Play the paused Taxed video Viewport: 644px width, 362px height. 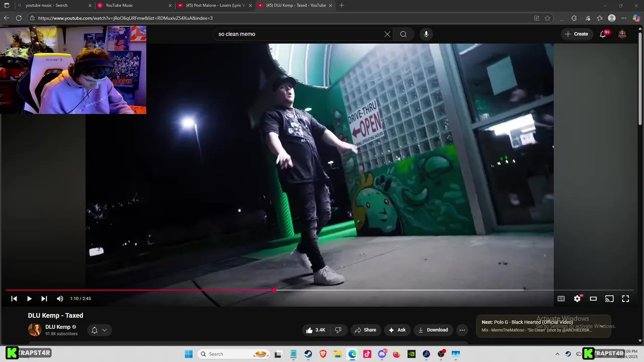pos(29,299)
